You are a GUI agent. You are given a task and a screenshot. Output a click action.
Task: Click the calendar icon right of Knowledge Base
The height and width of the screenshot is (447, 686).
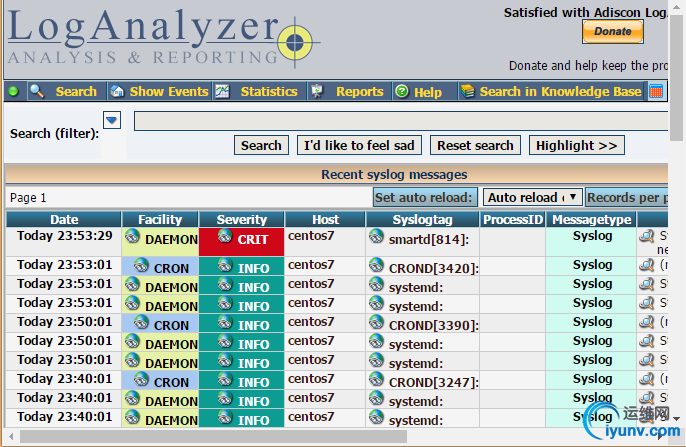pyautogui.click(x=656, y=91)
